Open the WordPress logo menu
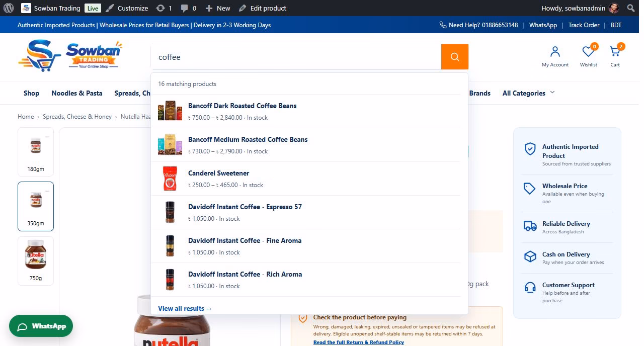This screenshot has height=346, width=644. 9,8
